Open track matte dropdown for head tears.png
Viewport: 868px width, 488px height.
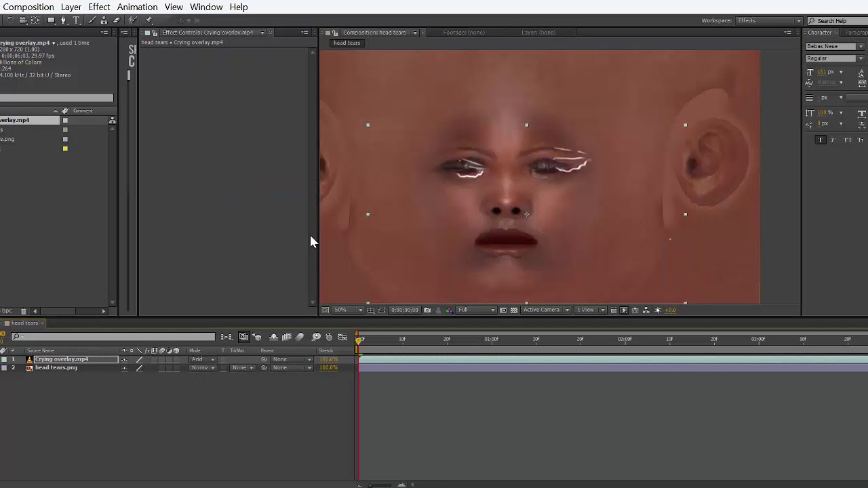click(242, 368)
